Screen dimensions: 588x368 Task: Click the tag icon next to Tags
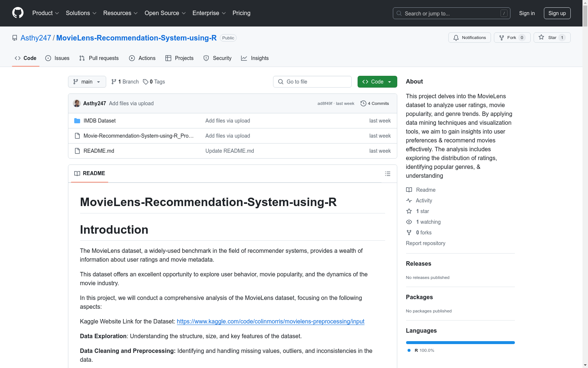pos(146,82)
